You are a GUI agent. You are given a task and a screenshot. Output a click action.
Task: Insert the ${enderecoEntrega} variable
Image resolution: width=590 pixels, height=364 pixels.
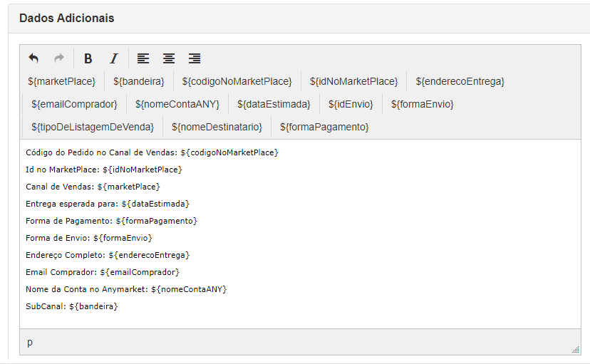click(460, 81)
